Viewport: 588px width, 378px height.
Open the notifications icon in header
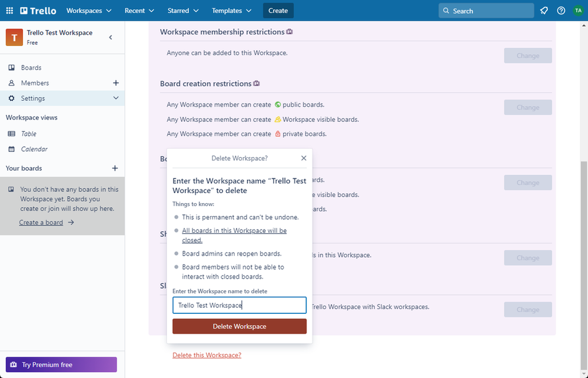tap(544, 11)
